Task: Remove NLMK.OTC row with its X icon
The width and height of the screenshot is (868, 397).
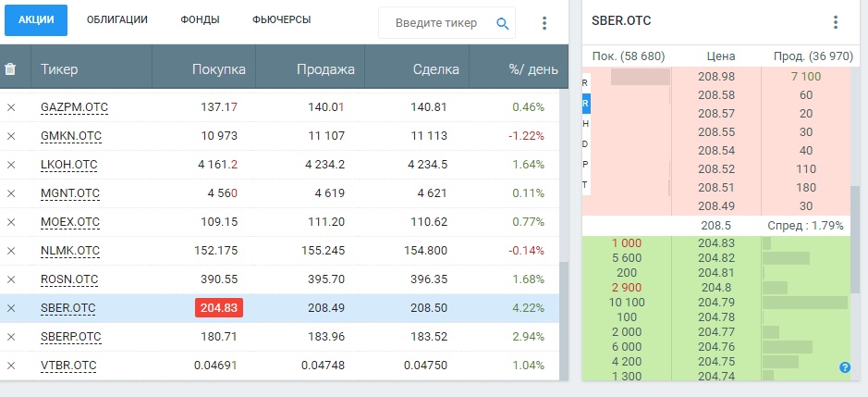Action: click(x=11, y=251)
